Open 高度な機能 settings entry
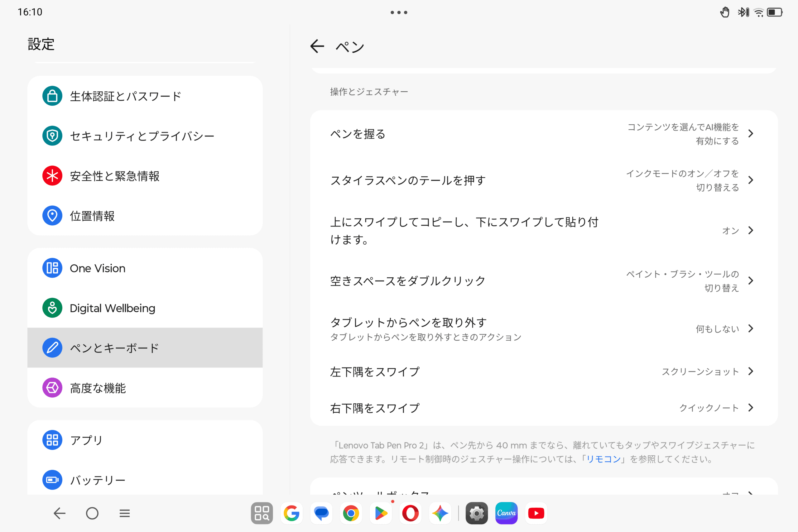 tap(145, 387)
